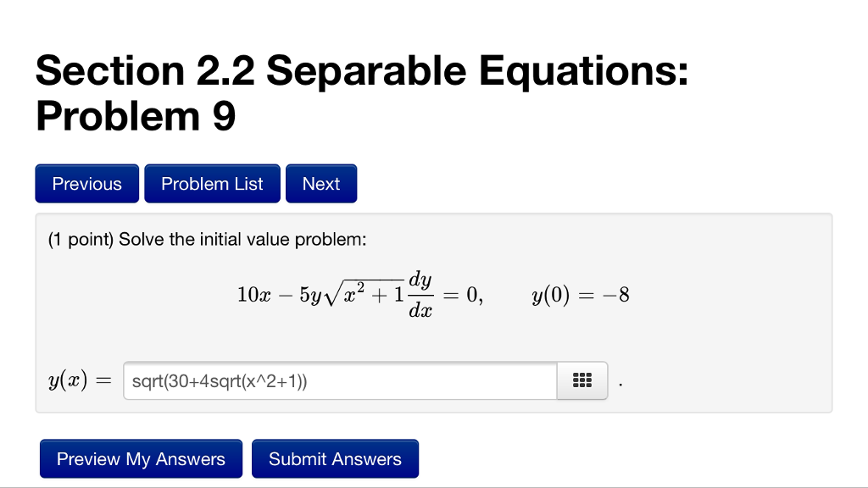Click the Section 2.2 problem heading
This screenshot has width=868, height=488.
363,93
